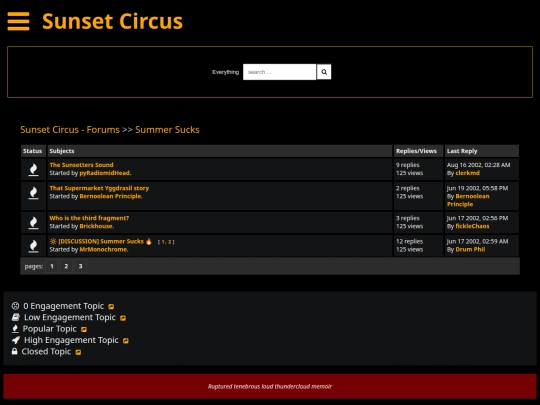
Task: Go to page 2 of discussion topic
Action: point(169,242)
